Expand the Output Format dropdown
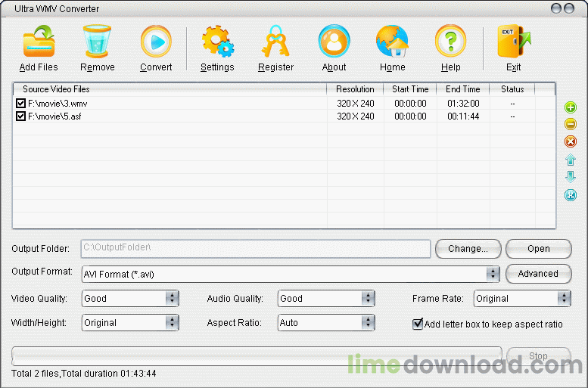Image resolution: width=588 pixels, height=388 pixels. pos(493,274)
